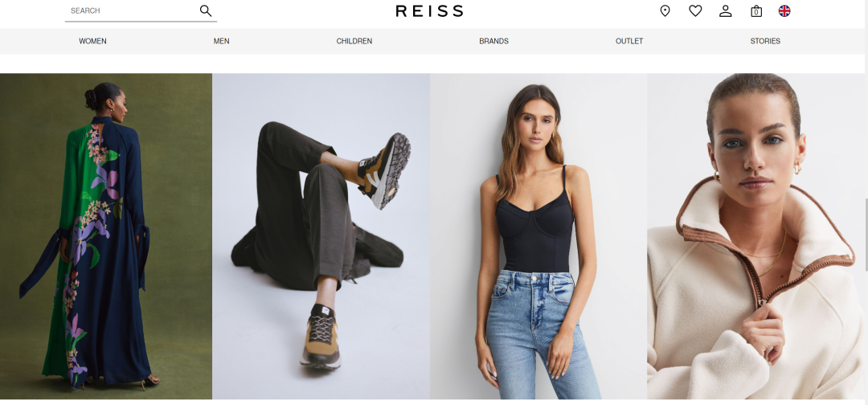Viewport: 868px width, 405px height.
Task: Select the cream fleece jacket image
Action: tap(755, 236)
